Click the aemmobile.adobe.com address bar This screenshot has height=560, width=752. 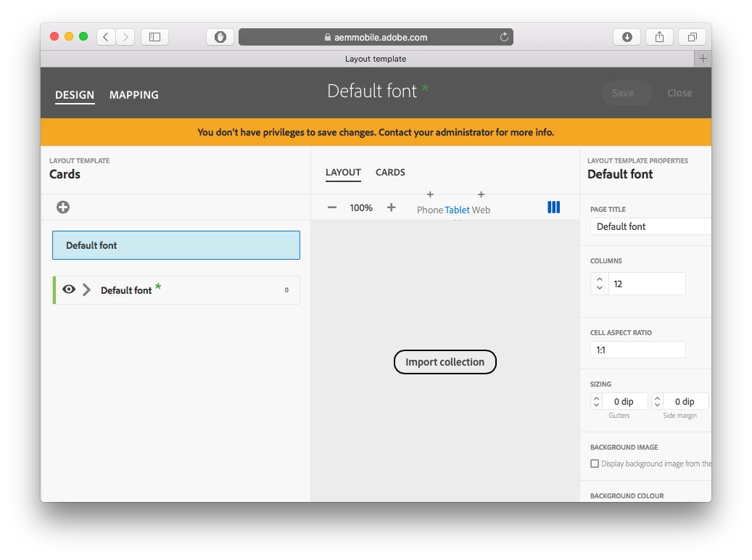pos(376,37)
